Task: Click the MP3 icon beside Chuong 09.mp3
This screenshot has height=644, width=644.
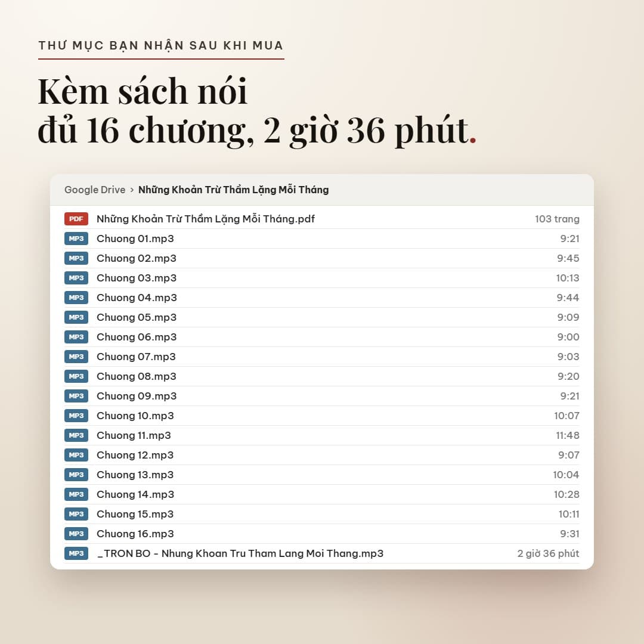Action: coord(76,397)
